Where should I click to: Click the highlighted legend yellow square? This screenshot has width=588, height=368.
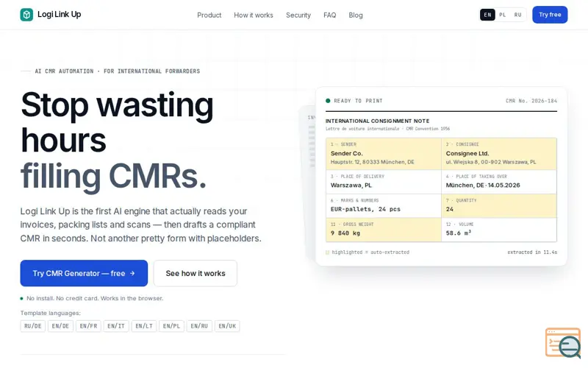327,252
